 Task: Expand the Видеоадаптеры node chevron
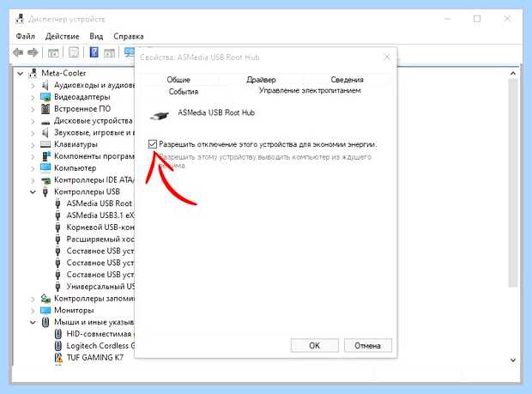[x=33, y=97]
